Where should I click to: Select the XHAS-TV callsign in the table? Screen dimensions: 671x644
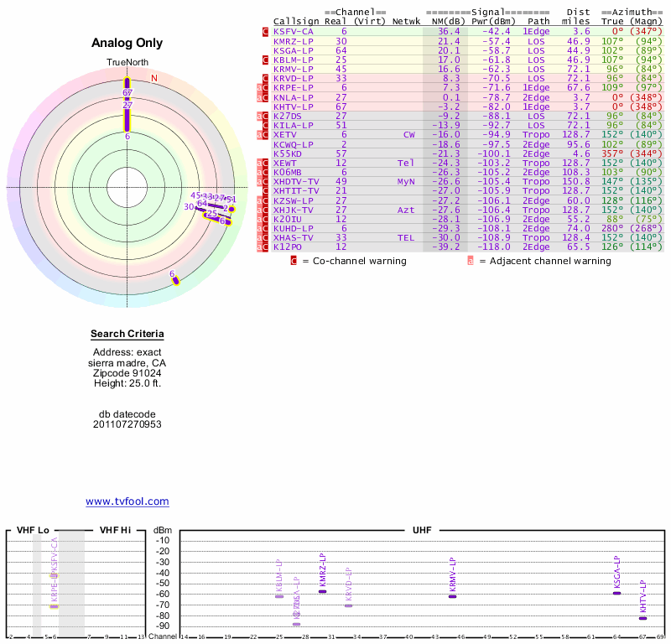tap(293, 237)
